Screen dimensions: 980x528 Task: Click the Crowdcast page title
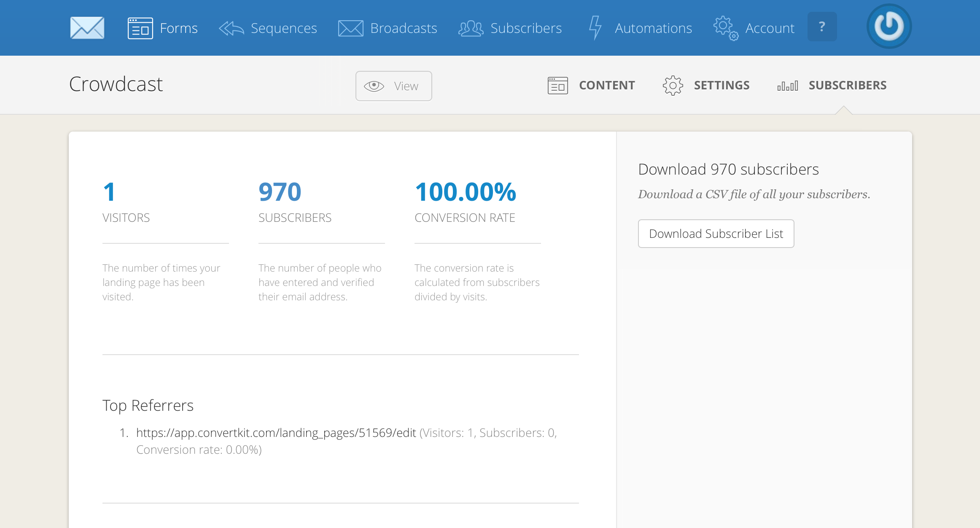(116, 84)
